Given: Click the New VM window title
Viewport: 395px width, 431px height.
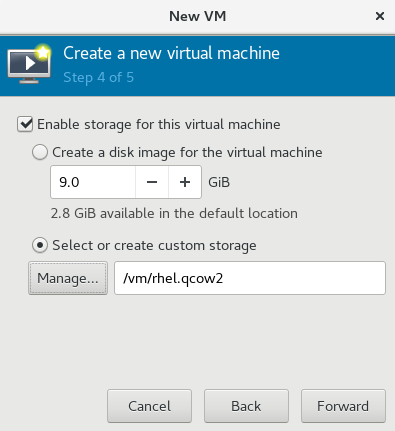Looking at the screenshot, I should pyautogui.click(x=198, y=16).
